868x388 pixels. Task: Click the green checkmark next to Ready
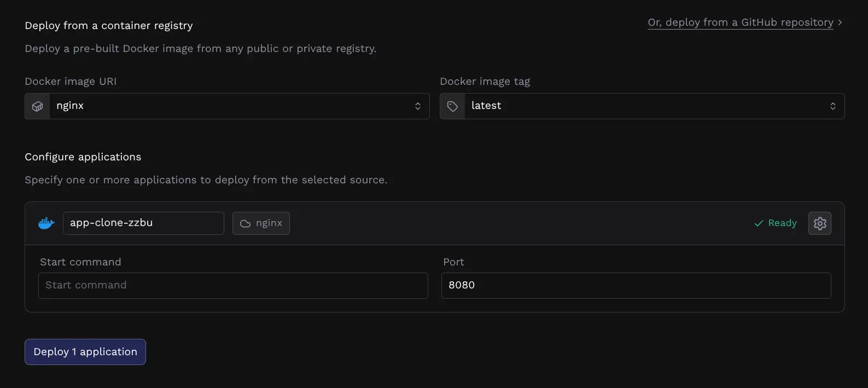tap(758, 223)
